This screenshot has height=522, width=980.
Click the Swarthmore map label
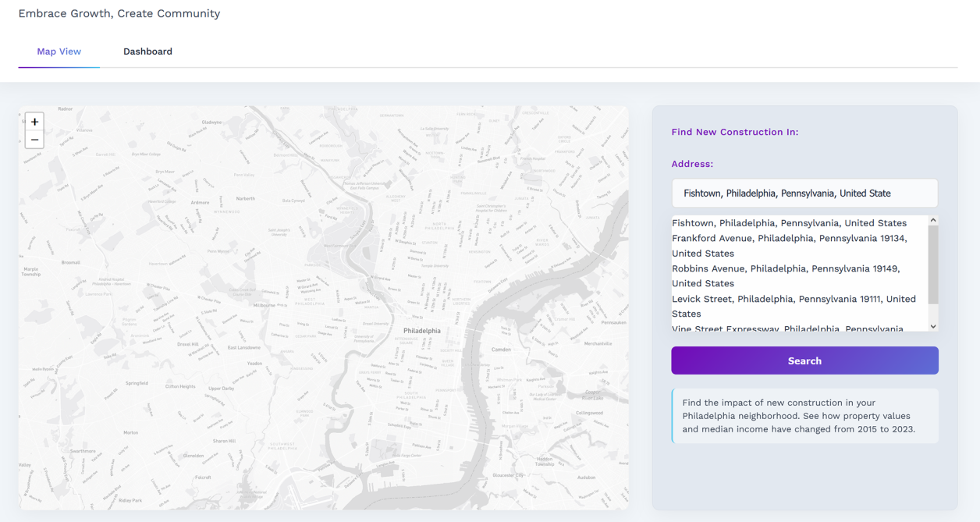point(83,451)
